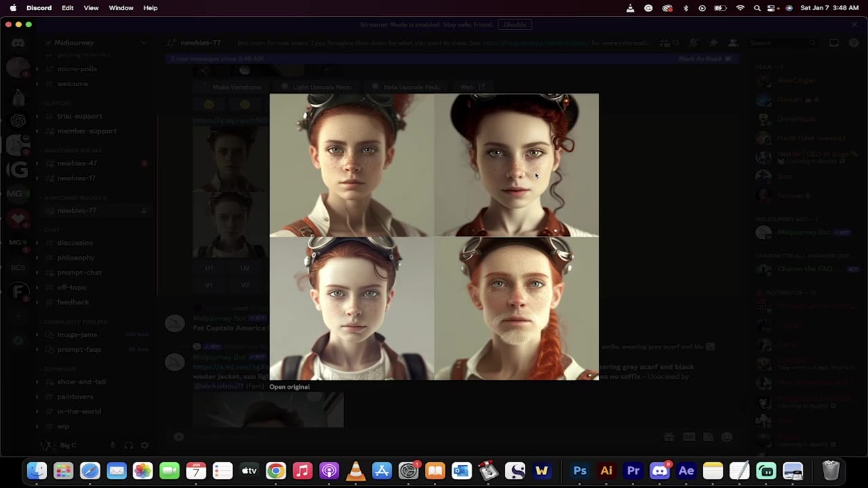868x488 pixels.
Task: Open the View menu in menu bar
Action: [x=91, y=8]
